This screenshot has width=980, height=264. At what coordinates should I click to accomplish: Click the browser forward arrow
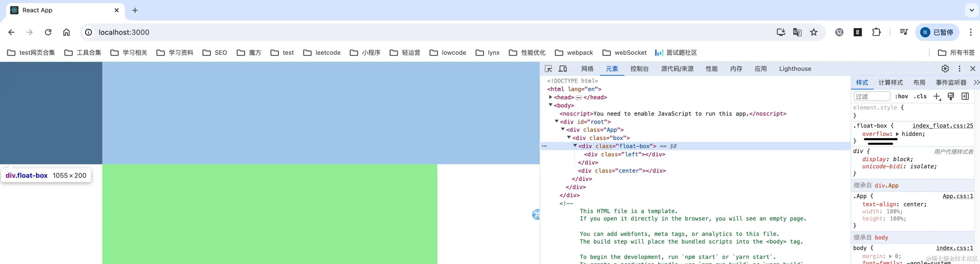[x=30, y=32]
